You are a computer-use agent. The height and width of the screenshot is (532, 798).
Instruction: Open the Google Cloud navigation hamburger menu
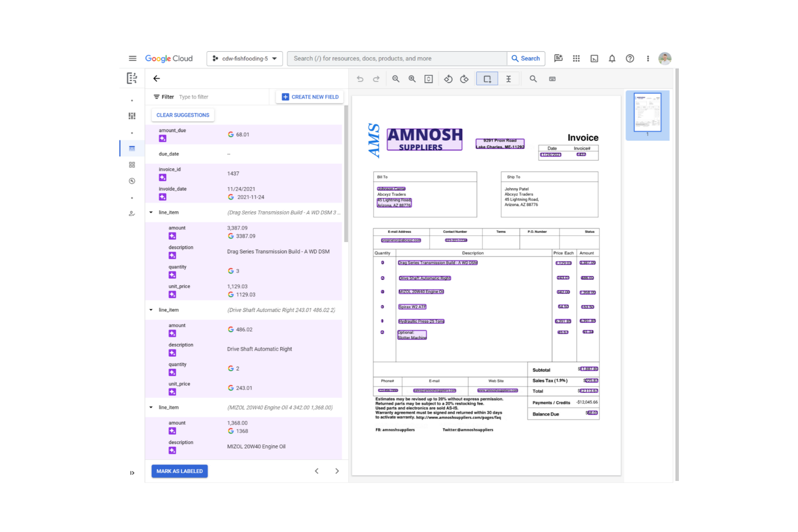click(x=132, y=58)
